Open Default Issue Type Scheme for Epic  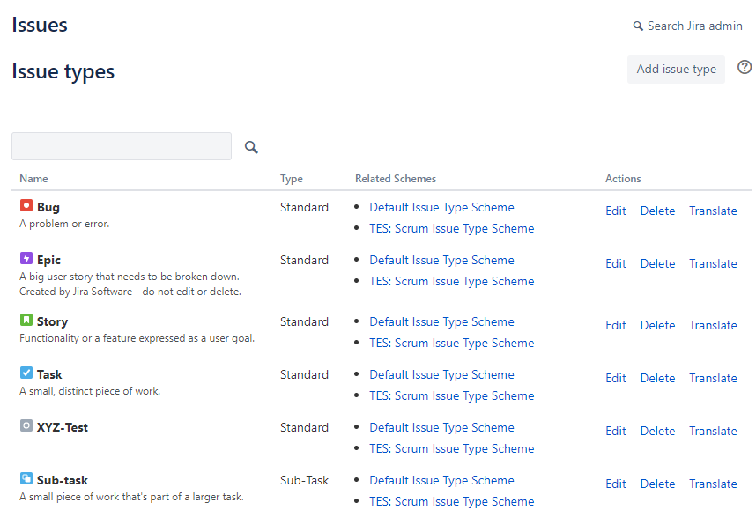point(441,261)
